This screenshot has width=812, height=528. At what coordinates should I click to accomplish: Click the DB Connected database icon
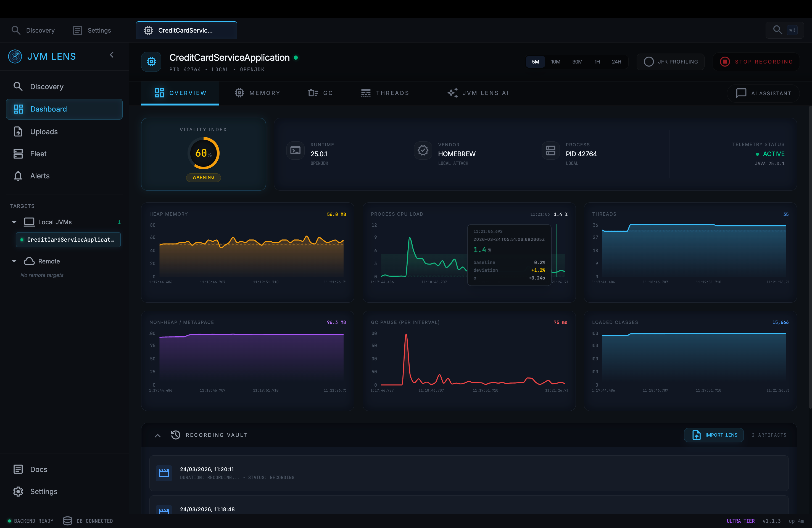(68, 521)
